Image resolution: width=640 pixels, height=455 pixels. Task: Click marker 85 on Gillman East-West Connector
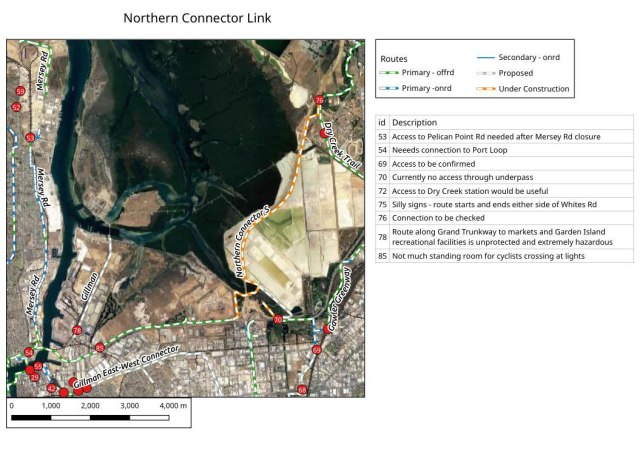[x=99, y=348]
